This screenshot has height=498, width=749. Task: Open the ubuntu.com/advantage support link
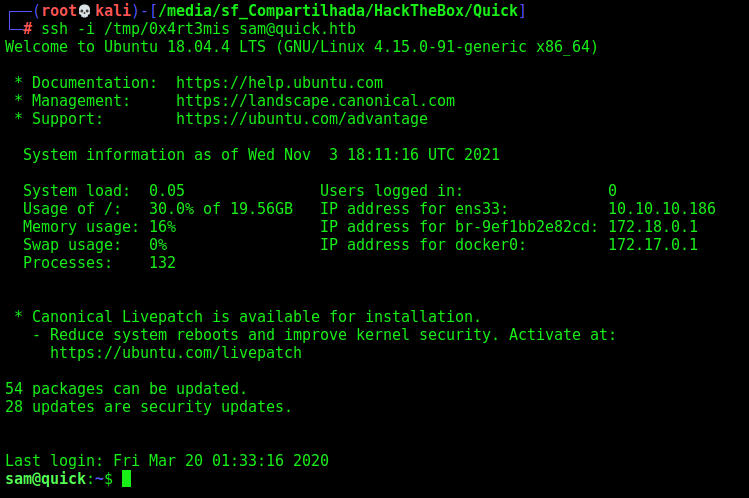[x=302, y=118]
